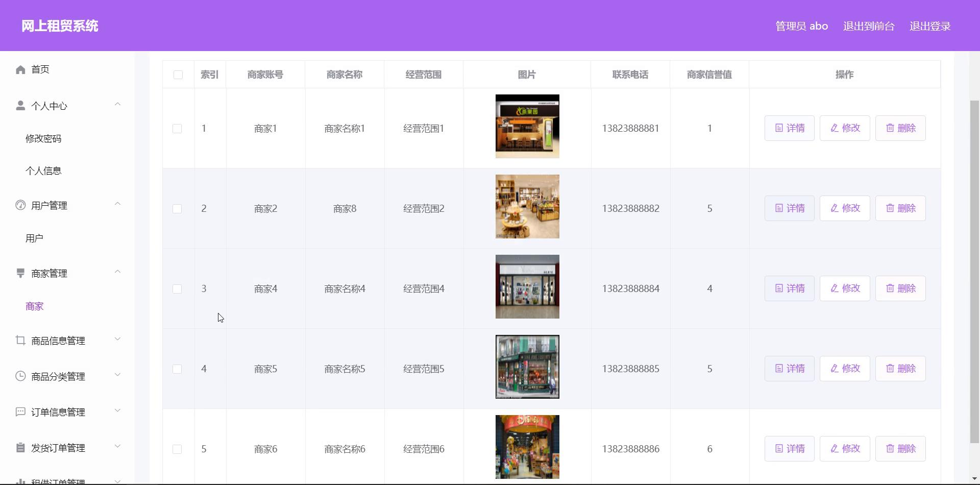Toggle the select-all checkbox in table header
980x485 pixels.
coord(178,75)
